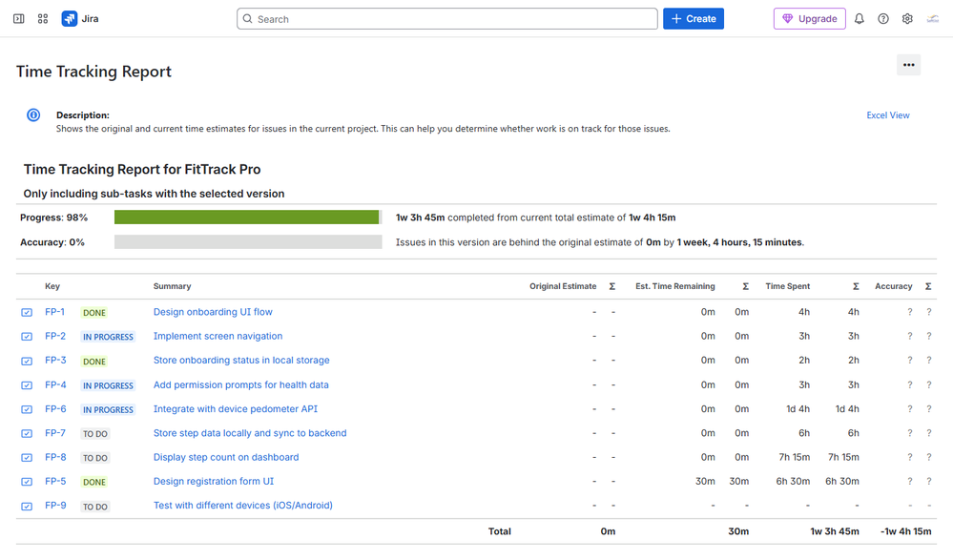Viewport: 953px width, 560px height.
Task: Click the sub-task type icon next to FP-1
Action: pyautogui.click(x=26, y=312)
